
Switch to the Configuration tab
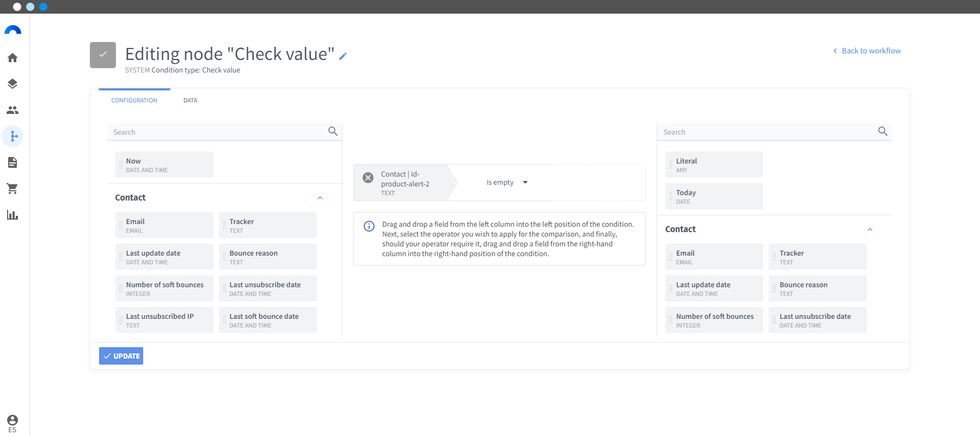[134, 100]
